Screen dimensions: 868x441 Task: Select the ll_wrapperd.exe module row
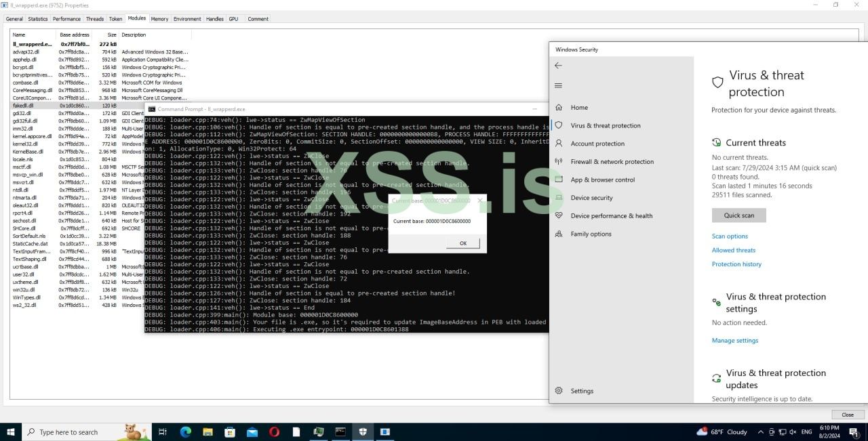(100, 44)
